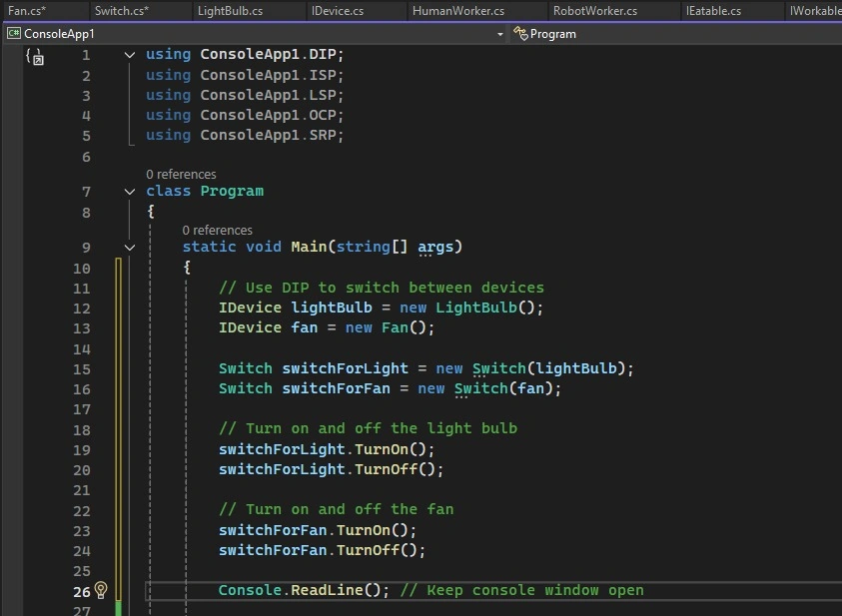Click 'TurnOn' call on switchForLight line 19
The height and width of the screenshot is (616, 842).
click(382, 449)
